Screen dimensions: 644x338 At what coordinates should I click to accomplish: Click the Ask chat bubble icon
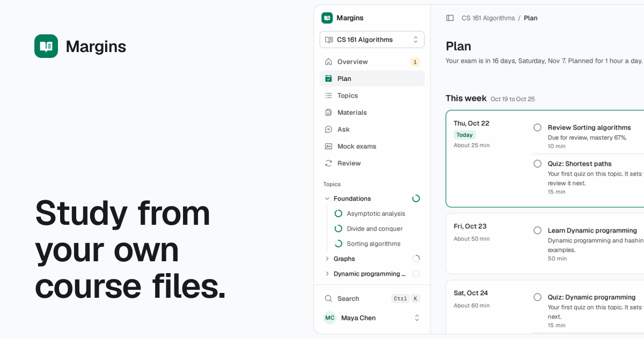328,129
